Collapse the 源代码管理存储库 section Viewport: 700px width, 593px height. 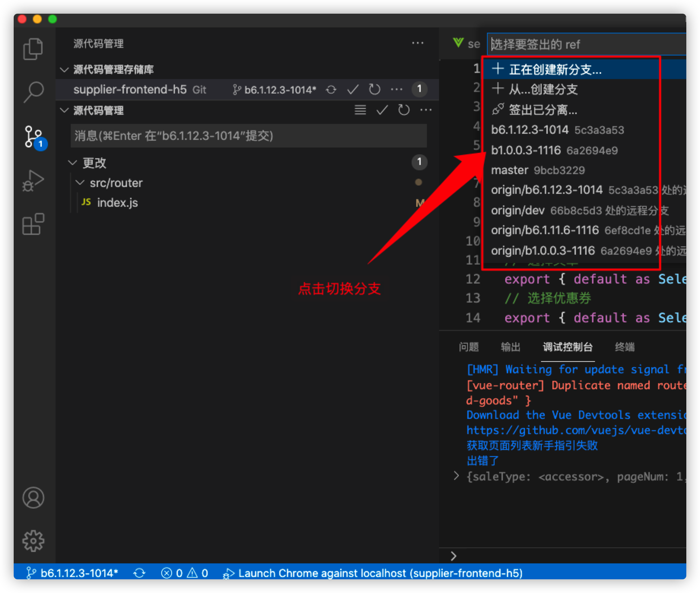pos(65,70)
